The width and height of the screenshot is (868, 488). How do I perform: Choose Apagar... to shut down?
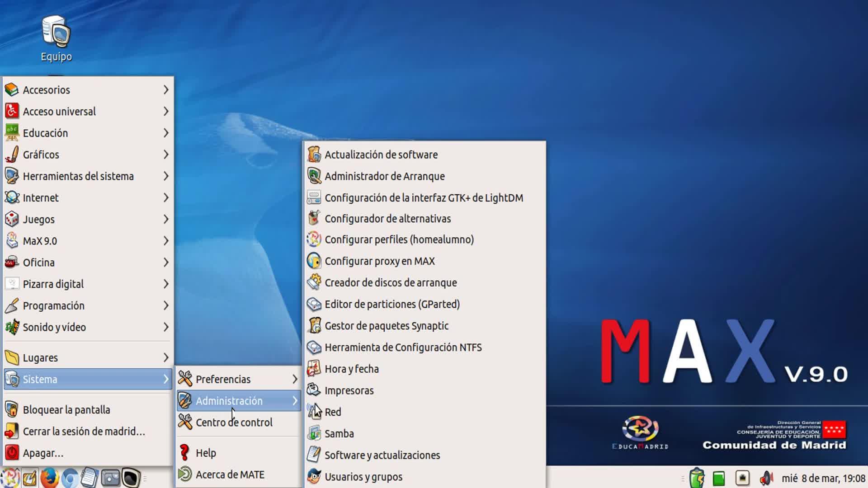[88, 453]
